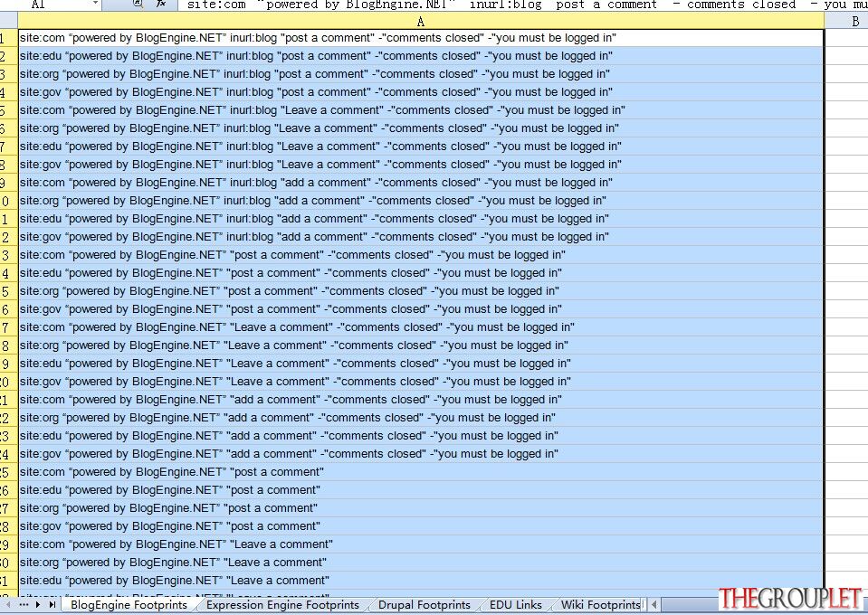Screen dimensions: 868x615
Task: Select the EDU Links sheet tab
Action: (515, 605)
